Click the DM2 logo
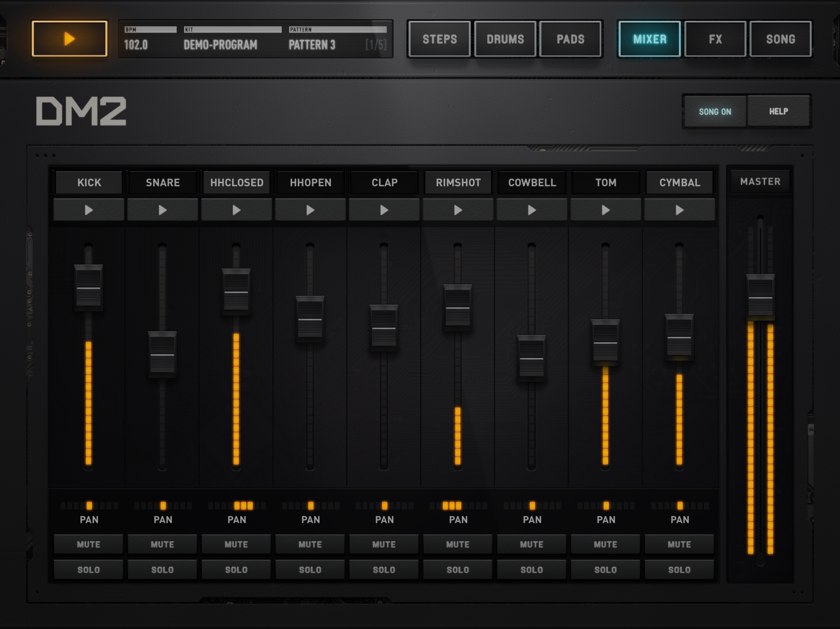Screen dimensions: 840x629 coord(81,111)
